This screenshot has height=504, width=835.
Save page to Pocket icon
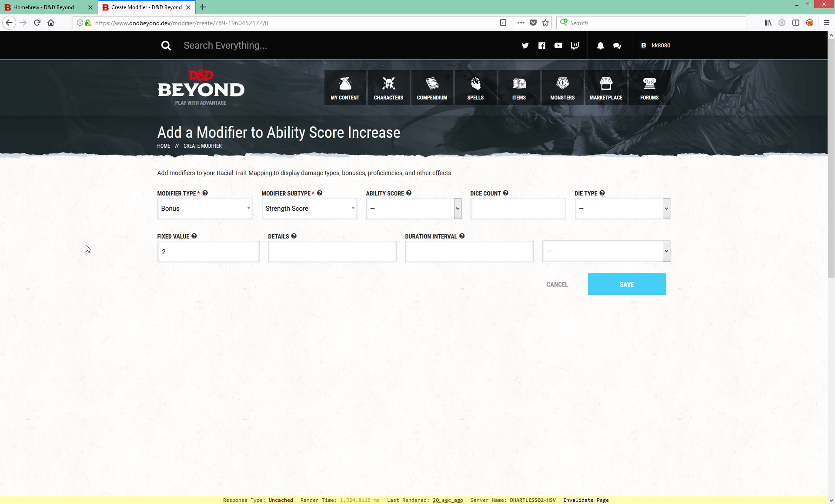pyautogui.click(x=533, y=23)
